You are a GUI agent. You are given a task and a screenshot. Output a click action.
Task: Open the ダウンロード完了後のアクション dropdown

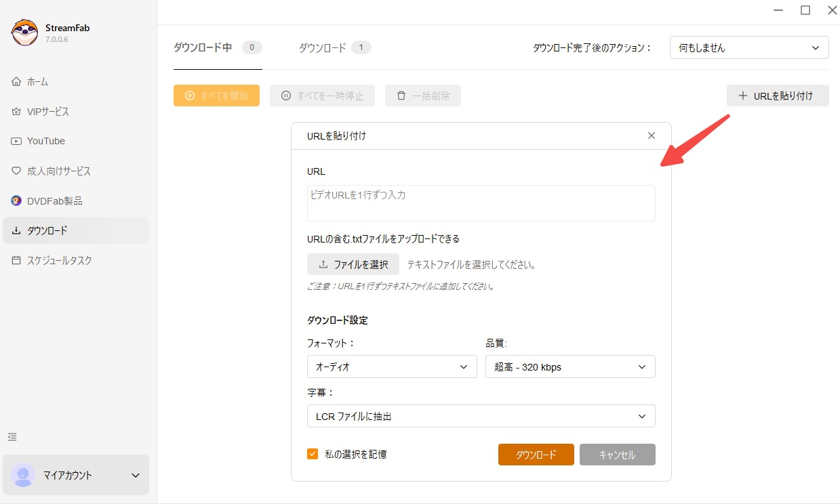(748, 47)
